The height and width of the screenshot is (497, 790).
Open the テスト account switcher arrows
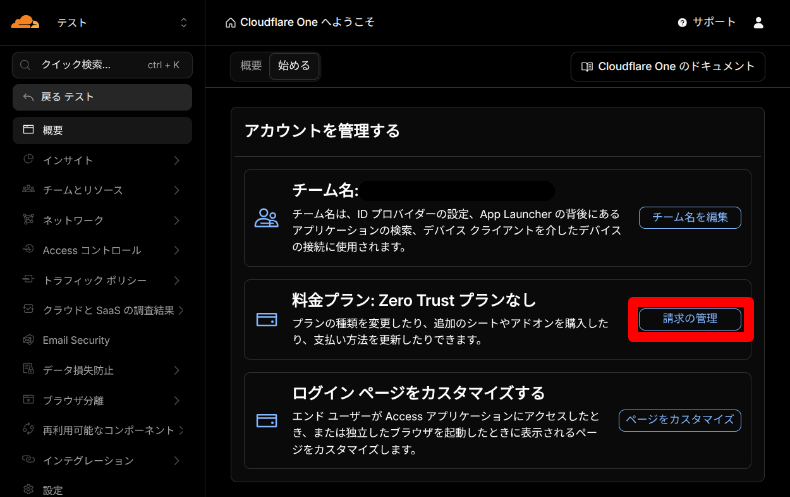point(183,23)
